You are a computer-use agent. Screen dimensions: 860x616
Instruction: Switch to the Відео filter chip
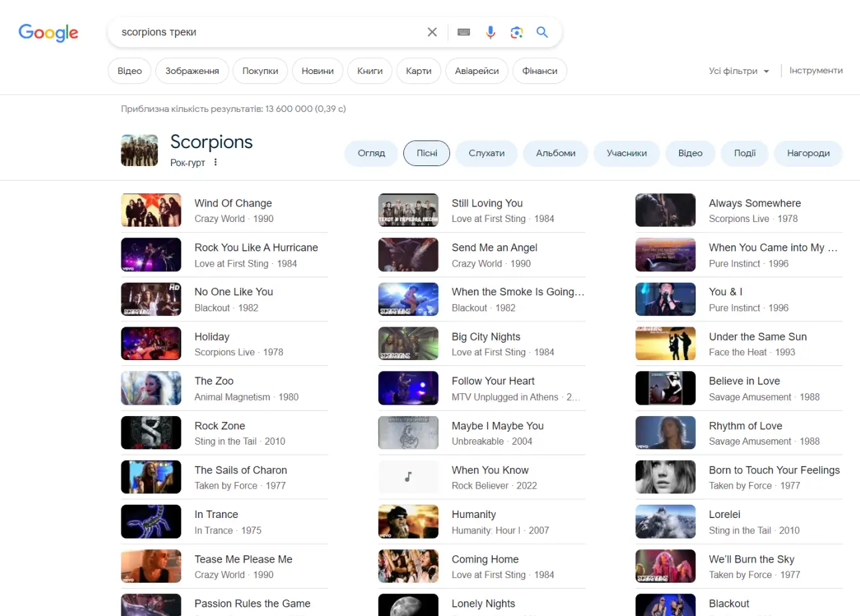pyautogui.click(x=129, y=71)
